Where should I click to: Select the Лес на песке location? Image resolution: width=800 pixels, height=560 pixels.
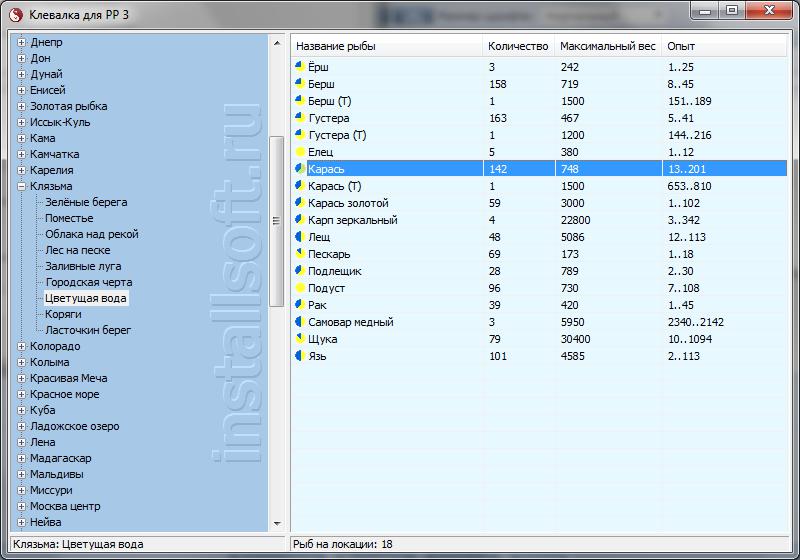pyautogui.click(x=78, y=250)
